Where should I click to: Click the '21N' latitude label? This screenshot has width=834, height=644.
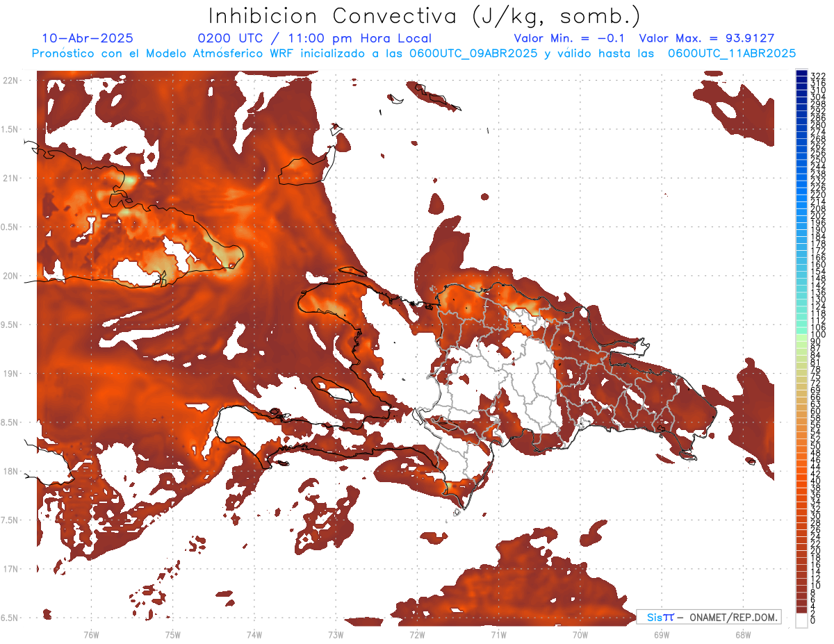[x=10, y=178]
